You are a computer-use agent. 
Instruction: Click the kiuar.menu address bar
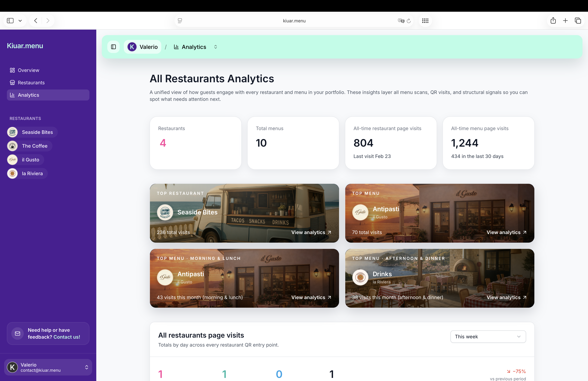point(294,21)
